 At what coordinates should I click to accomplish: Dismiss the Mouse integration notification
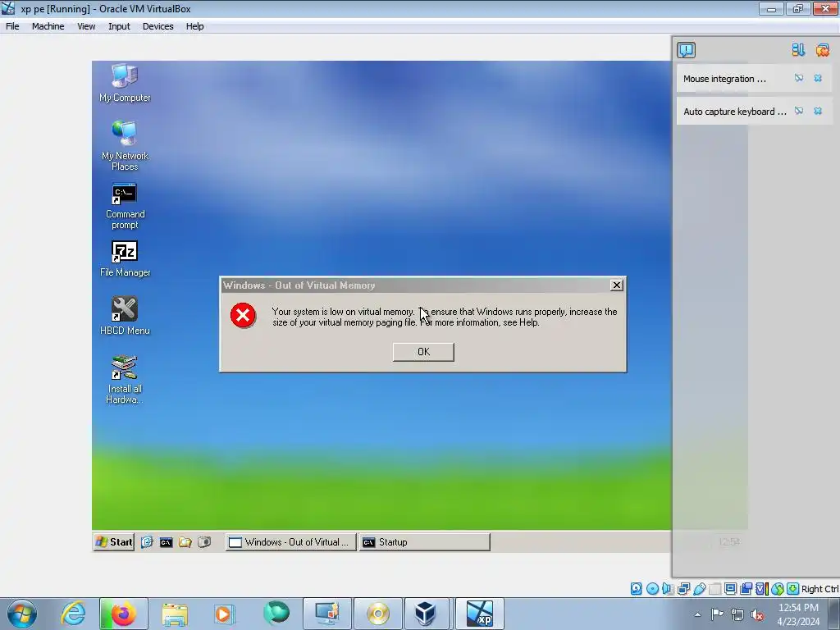click(x=818, y=78)
